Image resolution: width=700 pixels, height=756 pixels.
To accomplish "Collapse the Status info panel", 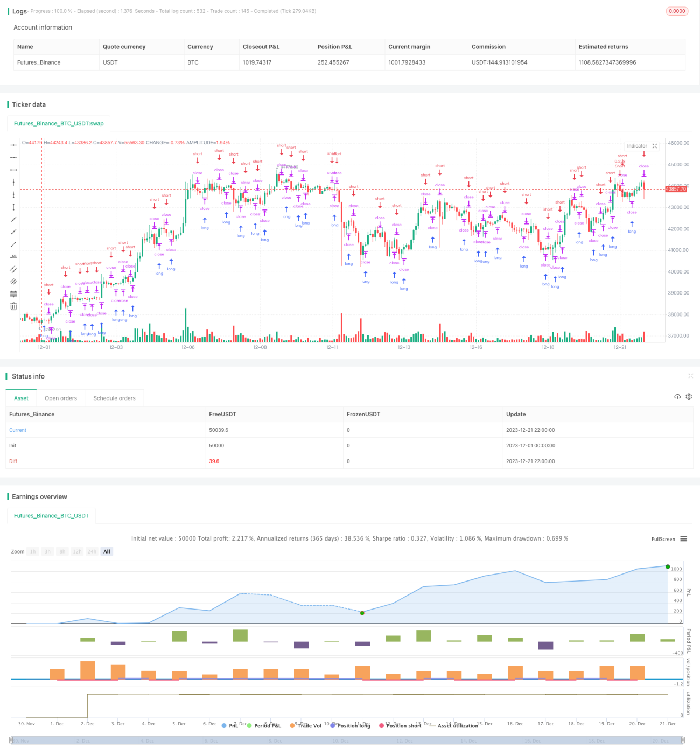I will (690, 376).
